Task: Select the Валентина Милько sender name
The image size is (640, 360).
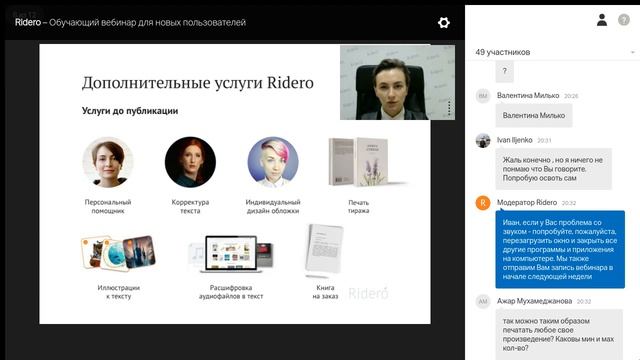Action: (x=528, y=96)
